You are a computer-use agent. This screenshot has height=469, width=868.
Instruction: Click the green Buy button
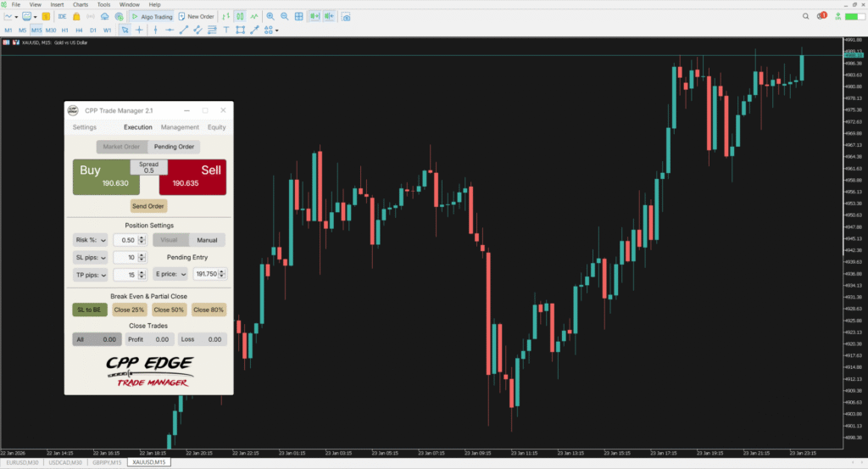click(106, 177)
